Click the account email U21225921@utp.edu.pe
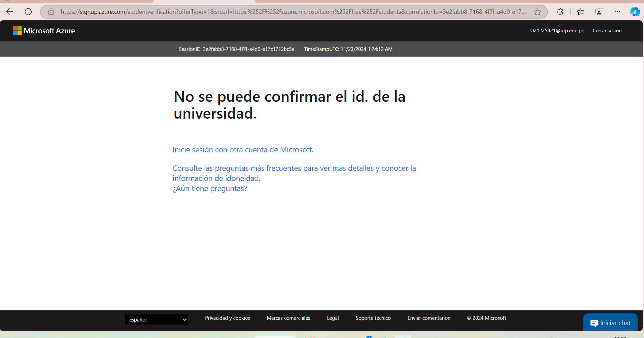 pyautogui.click(x=557, y=30)
